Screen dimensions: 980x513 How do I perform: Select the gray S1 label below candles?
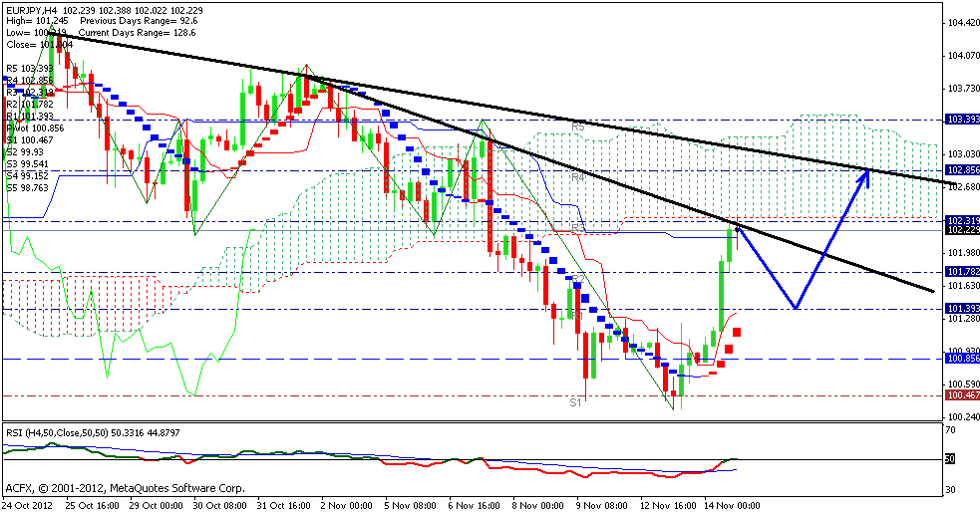(x=575, y=401)
